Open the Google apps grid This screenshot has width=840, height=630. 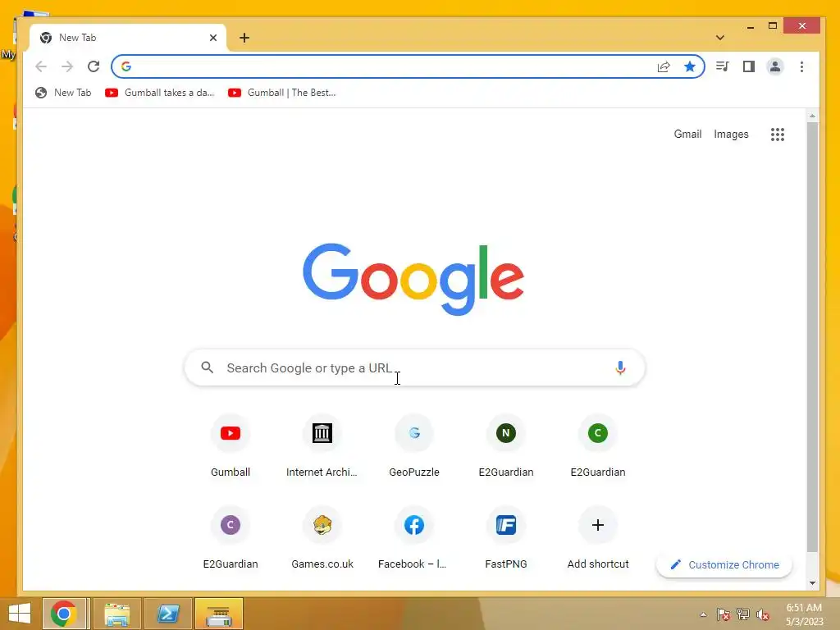[778, 135]
